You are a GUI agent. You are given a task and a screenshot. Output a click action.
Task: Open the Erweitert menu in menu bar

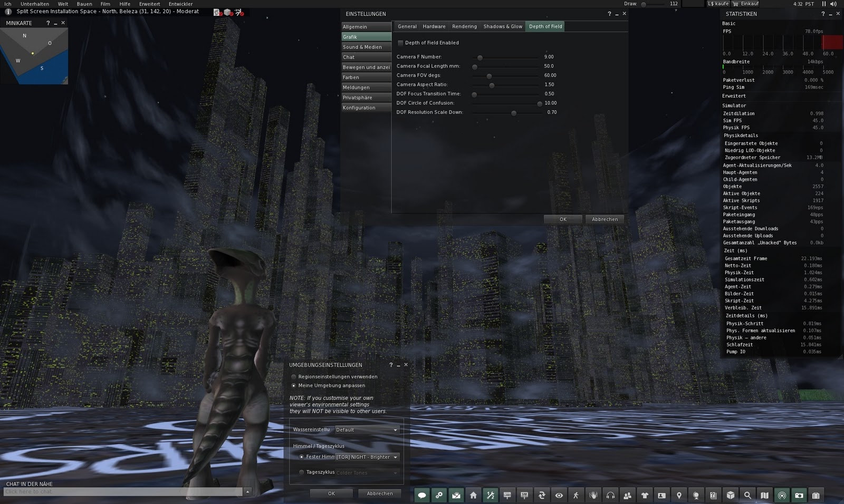(149, 4)
